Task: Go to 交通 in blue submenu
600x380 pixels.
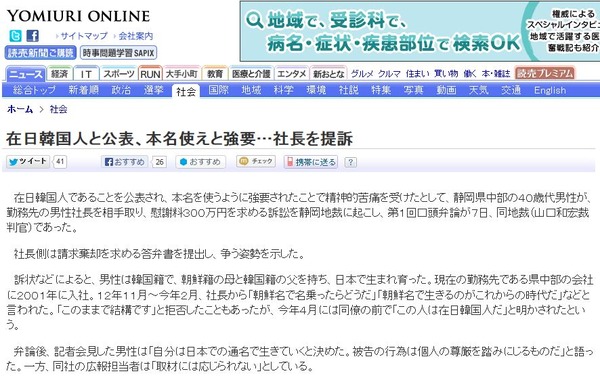Action: (x=511, y=90)
